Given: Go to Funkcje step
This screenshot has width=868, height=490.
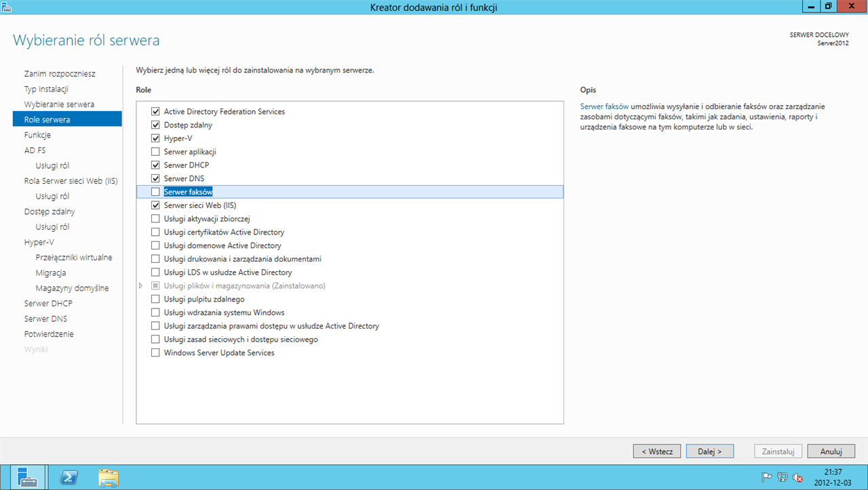Looking at the screenshot, I should click(x=37, y=135).
